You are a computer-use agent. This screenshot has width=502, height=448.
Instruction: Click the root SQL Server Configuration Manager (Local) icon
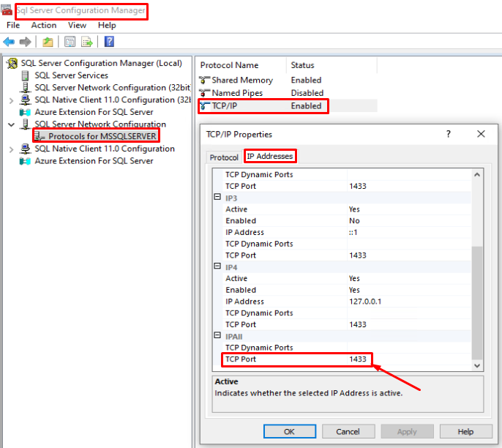(x=12, y=63)
